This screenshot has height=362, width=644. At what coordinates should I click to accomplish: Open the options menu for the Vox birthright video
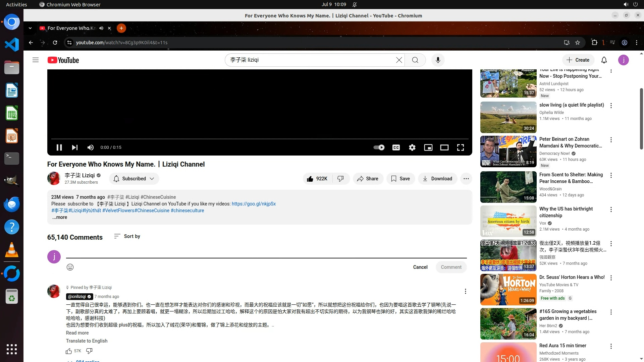click(611, 209)
